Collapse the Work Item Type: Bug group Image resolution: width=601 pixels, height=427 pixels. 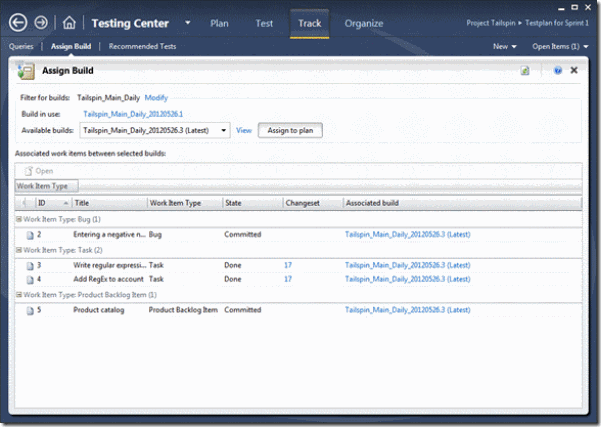19,218
